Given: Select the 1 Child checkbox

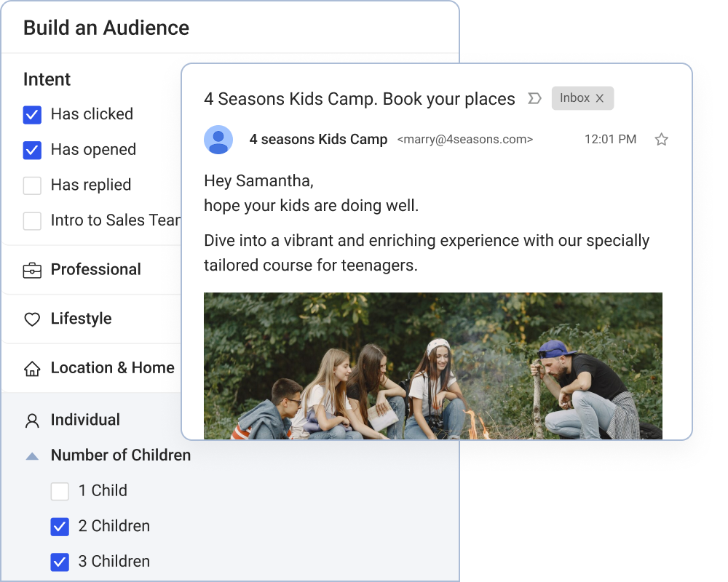Looking at the screenshot, I should coord(60,491).
